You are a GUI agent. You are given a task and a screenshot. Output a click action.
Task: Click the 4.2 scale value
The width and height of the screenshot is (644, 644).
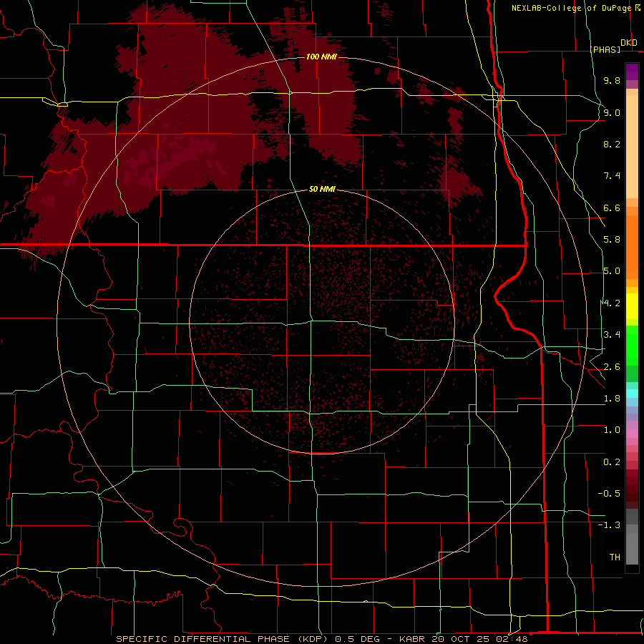coord(612,303)
